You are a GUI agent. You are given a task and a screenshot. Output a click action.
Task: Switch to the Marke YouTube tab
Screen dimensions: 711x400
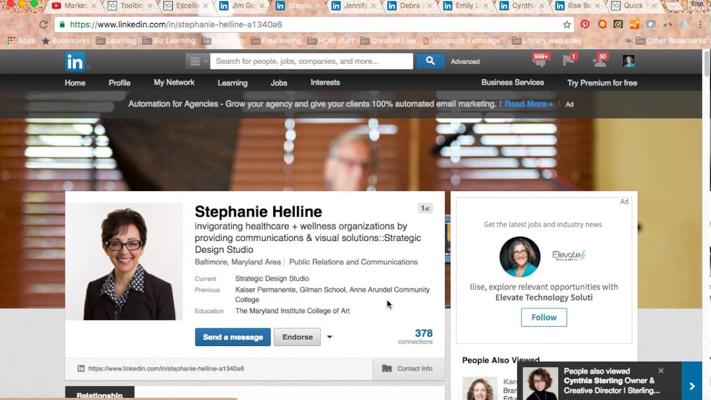pos(74,6)
